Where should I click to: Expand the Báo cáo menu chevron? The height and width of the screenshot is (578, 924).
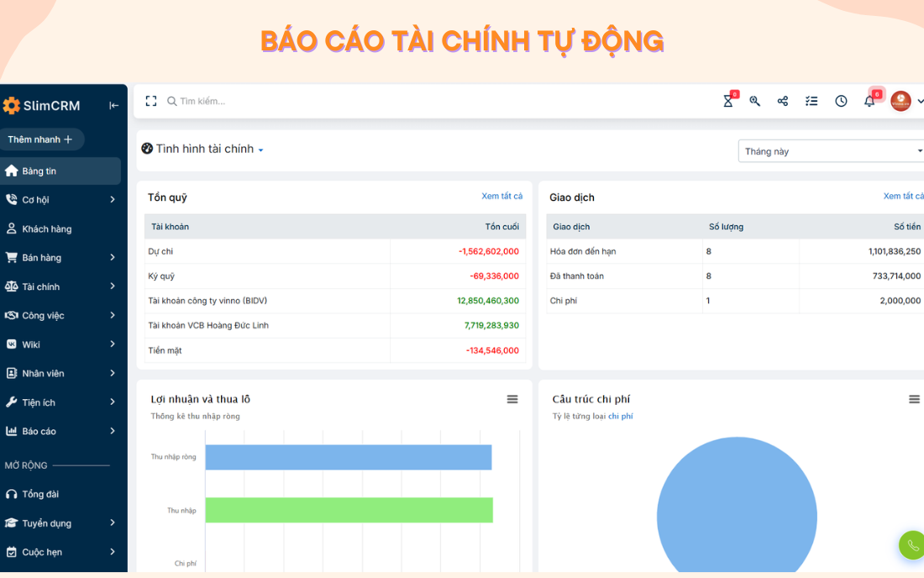click(113, 431)
